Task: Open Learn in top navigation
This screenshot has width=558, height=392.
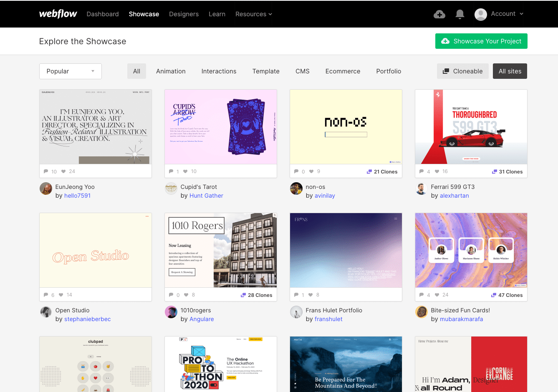Action: click(x=217, y=14)
